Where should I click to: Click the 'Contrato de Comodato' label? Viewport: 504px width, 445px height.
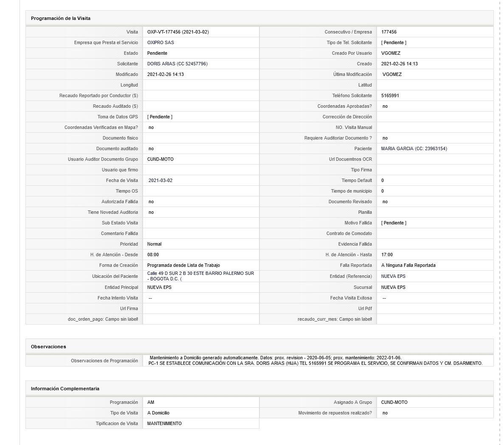coord(349,233)
